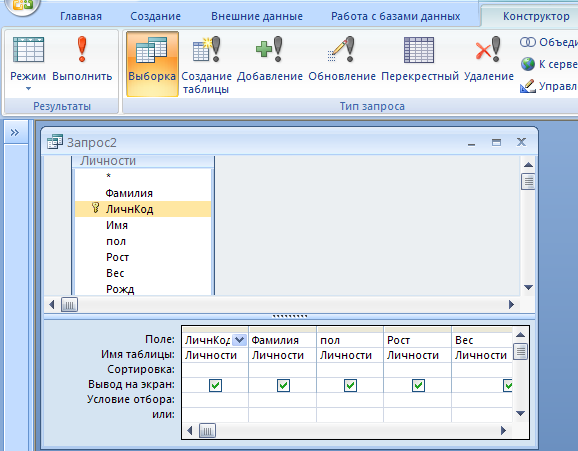Select Рожд in Личности field list

143,289
